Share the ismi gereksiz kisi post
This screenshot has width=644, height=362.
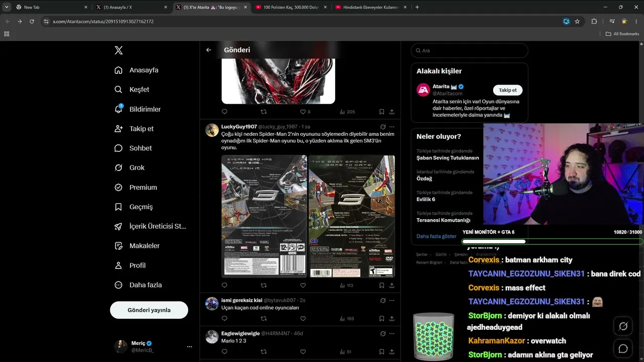[x=392, y=318]
